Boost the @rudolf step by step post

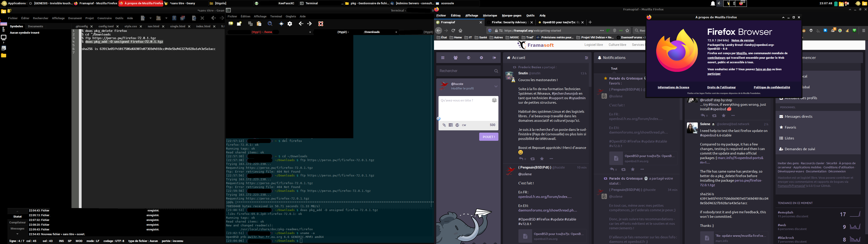pos(714,116)
